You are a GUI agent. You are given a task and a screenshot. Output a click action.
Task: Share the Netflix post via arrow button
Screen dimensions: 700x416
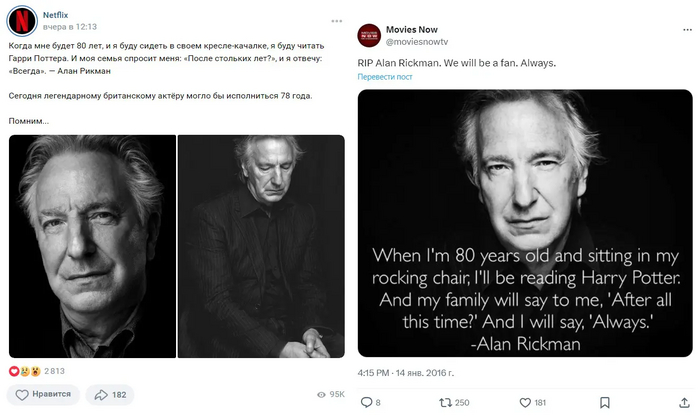(x=110, y=394)
